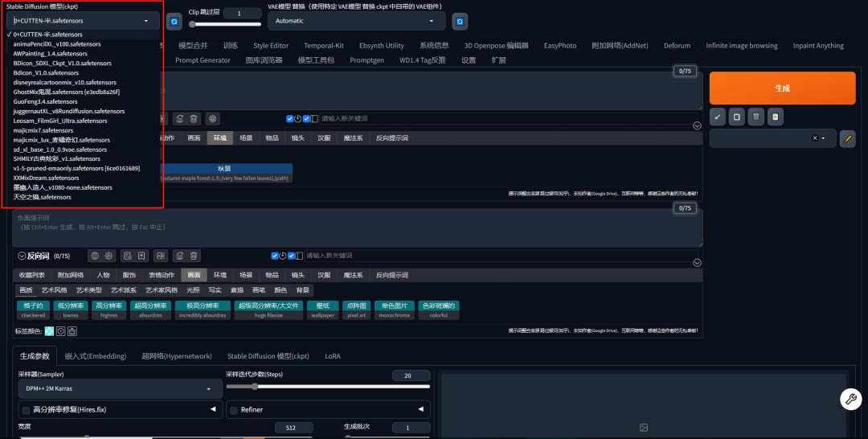Click the bookmark favorites icon in 反向词 toolbar

point(141,256)
